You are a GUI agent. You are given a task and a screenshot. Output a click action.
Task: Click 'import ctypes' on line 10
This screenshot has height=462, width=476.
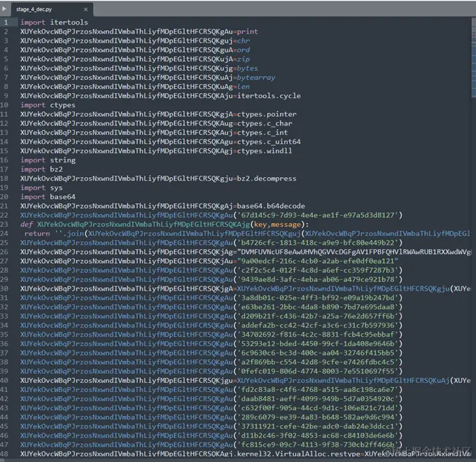pyautogui.click(x=48, y=105)
